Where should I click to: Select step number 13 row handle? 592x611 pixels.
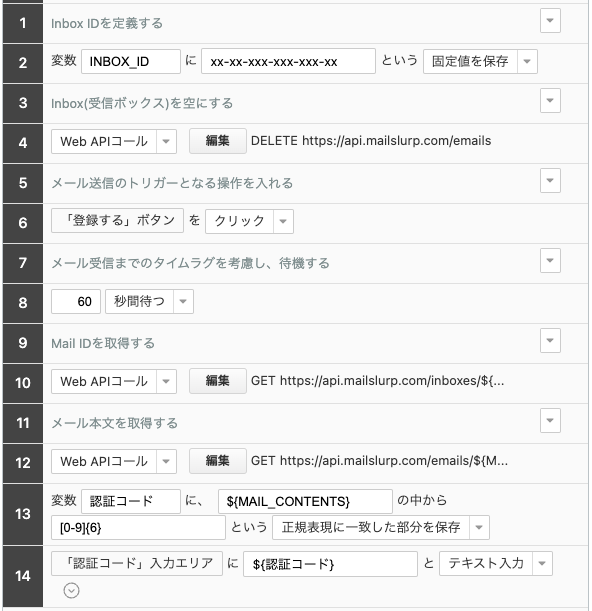pyautogui.click(x=23, y=514)
